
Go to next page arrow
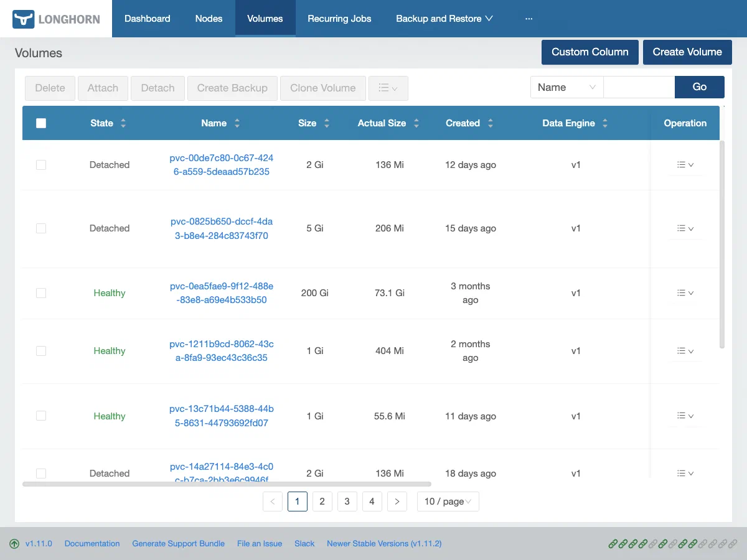point(397,502)
